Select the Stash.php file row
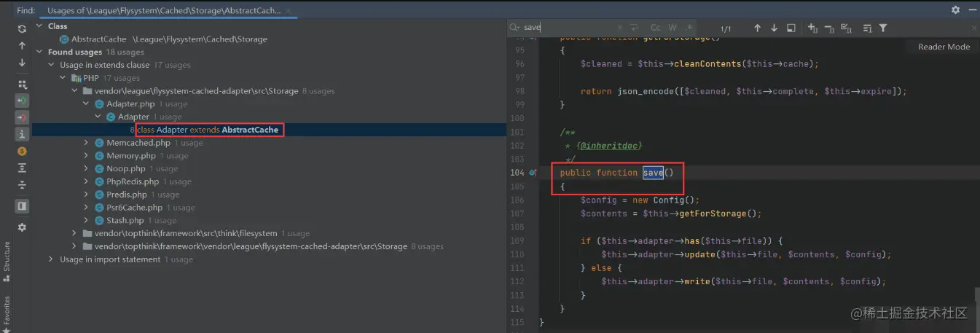Screen dimensions: 980x333 pyautogui.click(x=269, y=221)
